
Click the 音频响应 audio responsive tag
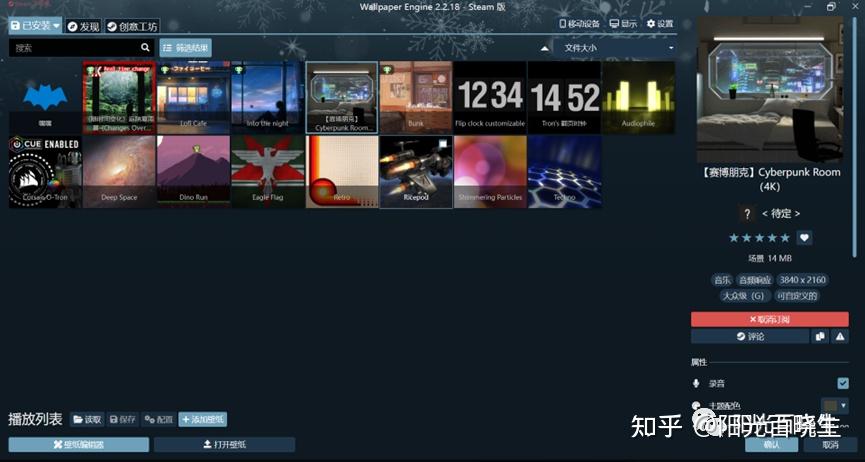click(755, 280)
